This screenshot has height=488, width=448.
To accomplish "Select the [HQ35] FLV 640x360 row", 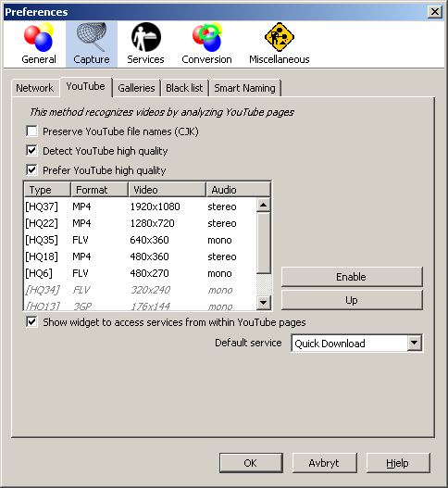I will [141, 240].
